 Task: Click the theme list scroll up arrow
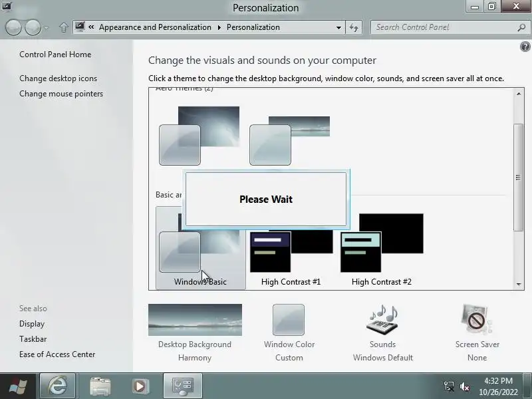[x=519, y=94]
